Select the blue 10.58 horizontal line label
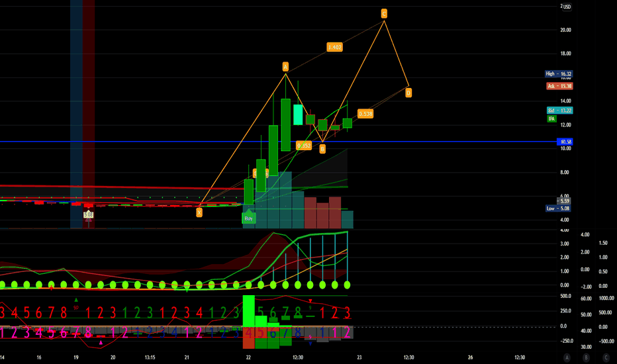The image size is (617, 364). [x=565, y=142]
